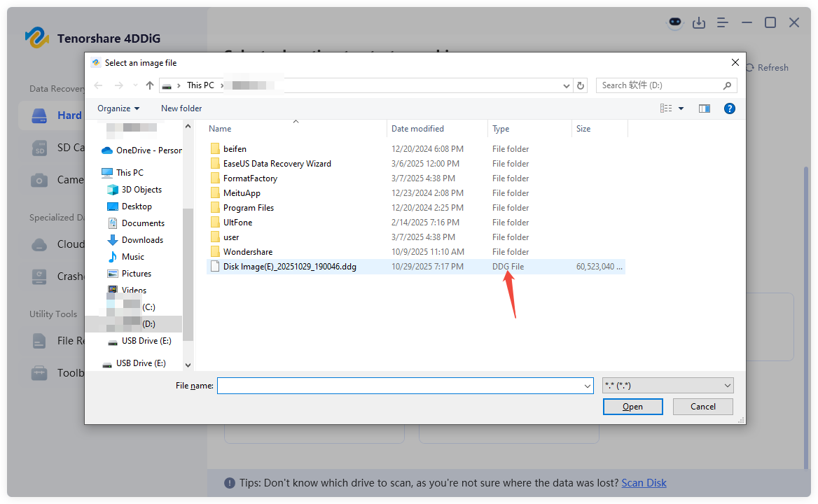Click into the File name field
818x504 pixels.
(405, 386)
